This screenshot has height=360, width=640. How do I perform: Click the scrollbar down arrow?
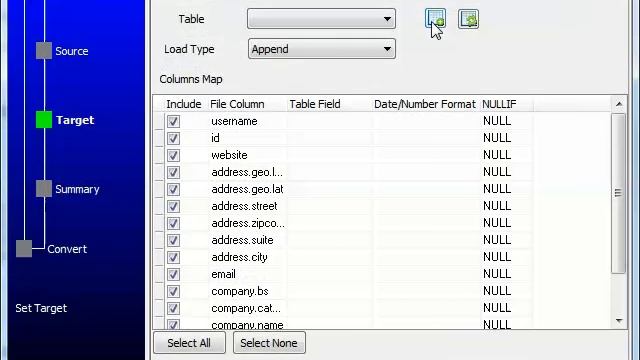click(x=619, y=321)
